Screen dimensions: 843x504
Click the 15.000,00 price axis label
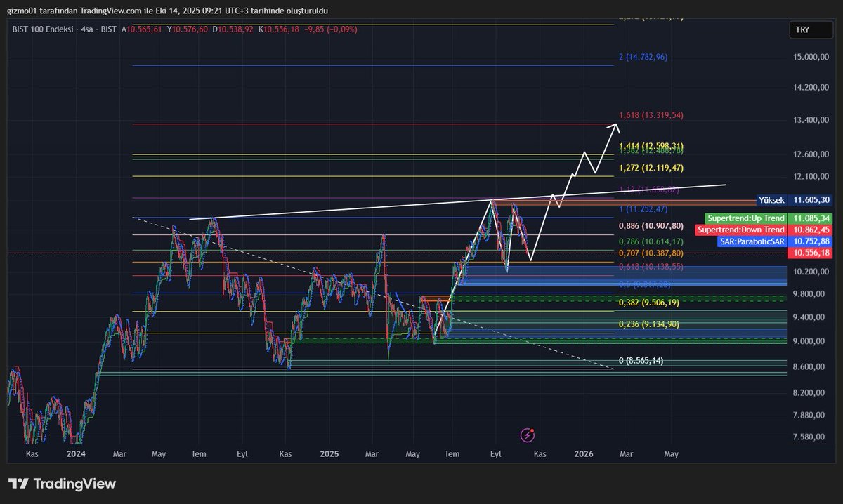(x=811, y=58)
